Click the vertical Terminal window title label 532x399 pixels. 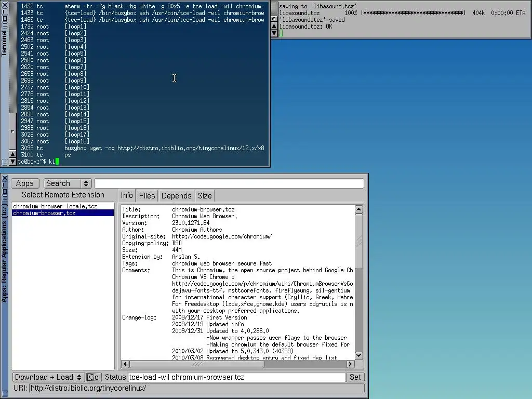(4, 43)
